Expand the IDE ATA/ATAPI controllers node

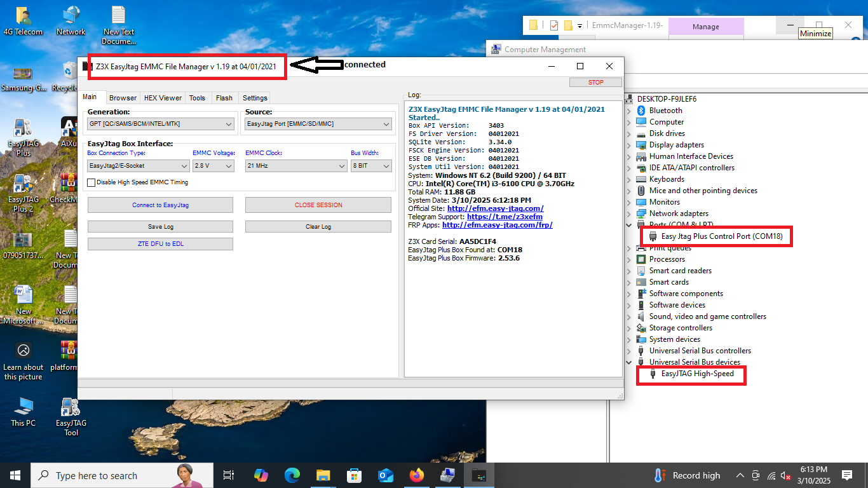click(629, 168)
